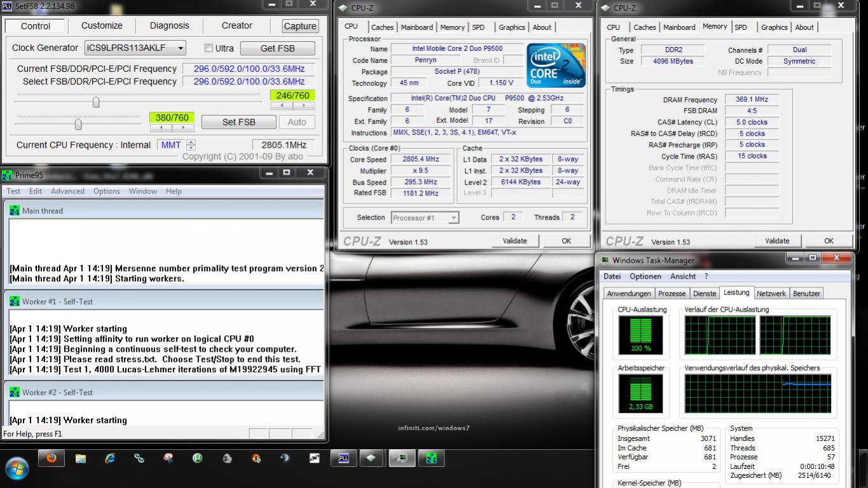Switch to Prime95 via its taskbar icon
868x488 pixels.
pyautogui.click(x=431, y=458)
